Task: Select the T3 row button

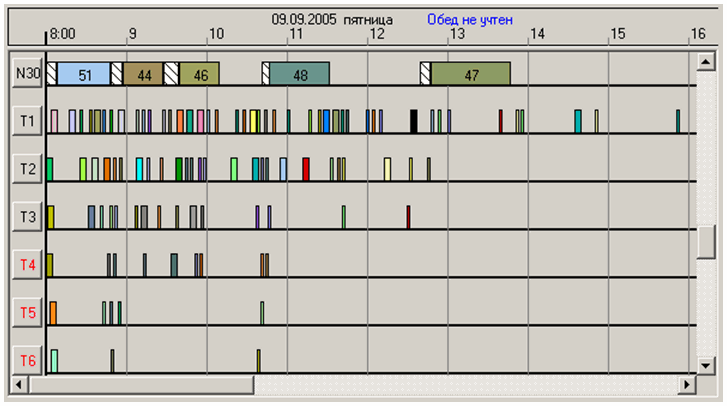Action: coord(27,216)
